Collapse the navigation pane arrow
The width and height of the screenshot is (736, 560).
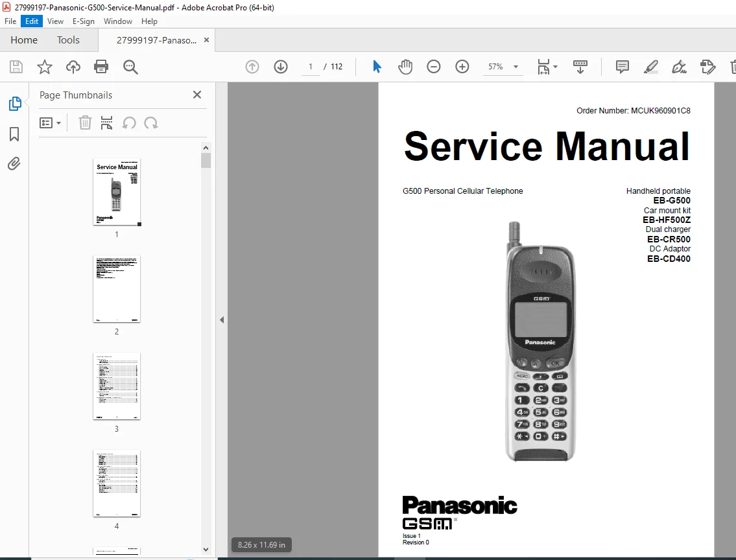click(222, 320)
